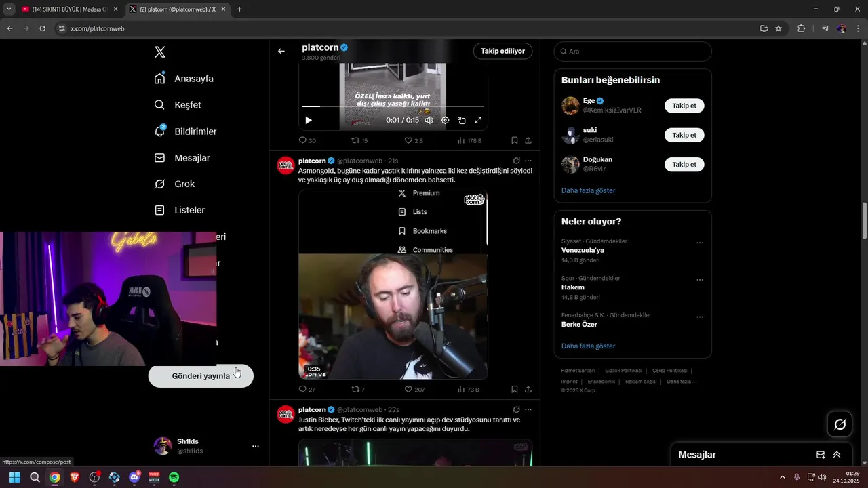This screenshot has width=868, height=488.
Task: Open Venezuela'ya trending topic
Action: (583, 250)
